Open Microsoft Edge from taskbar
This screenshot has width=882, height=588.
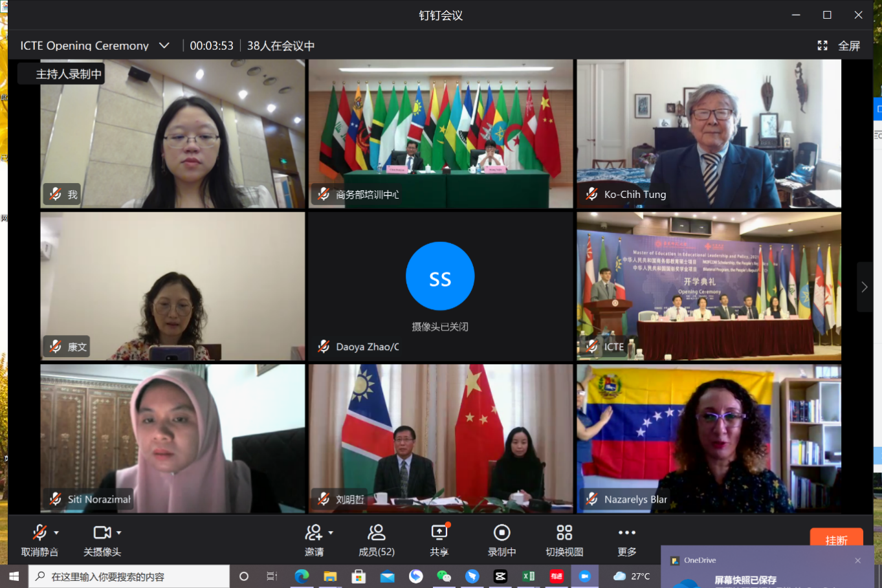click(x=302, y=576)
